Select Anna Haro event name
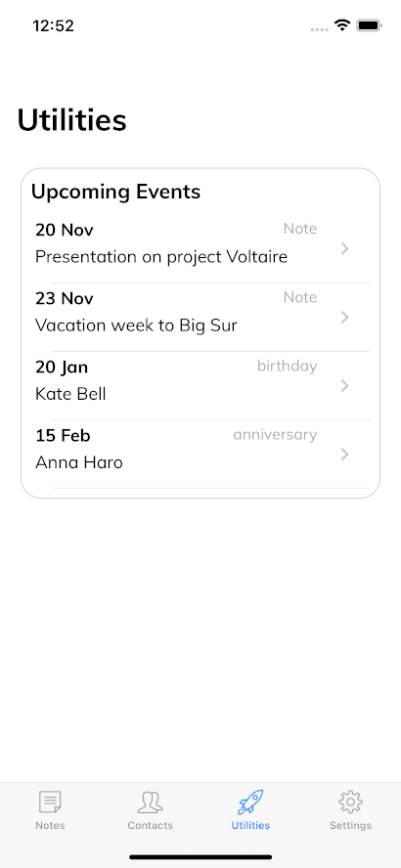401x868 pixels. click(x=79, y=462)
